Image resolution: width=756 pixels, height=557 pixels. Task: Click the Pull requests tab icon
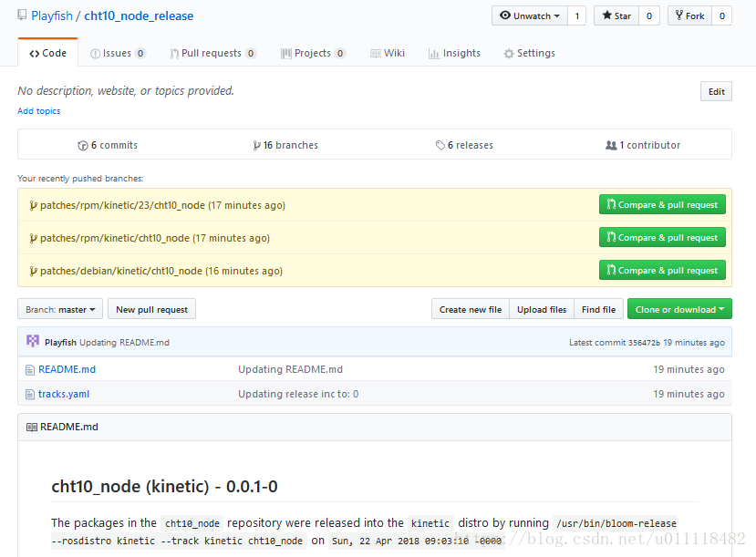174,54
